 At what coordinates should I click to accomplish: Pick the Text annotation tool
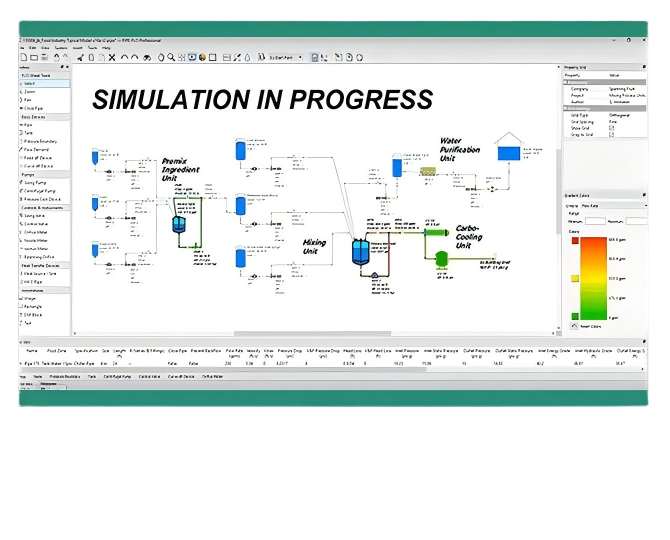[28, 323]
